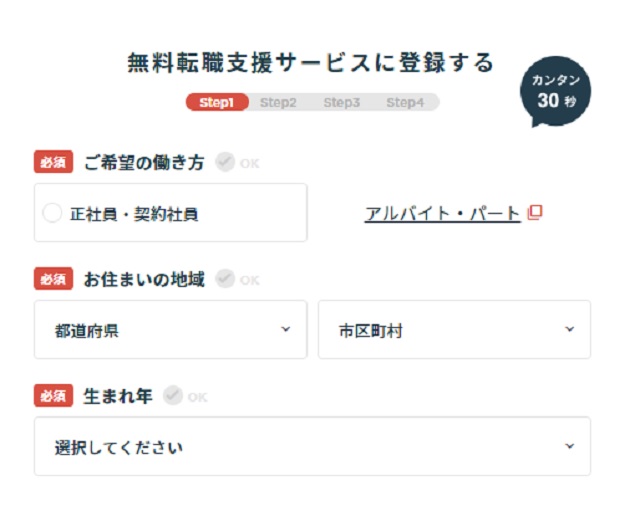Click chevron arrow in 市区町村 field
The height and width of the screenshot is (506, 640).
click(569, 329)
